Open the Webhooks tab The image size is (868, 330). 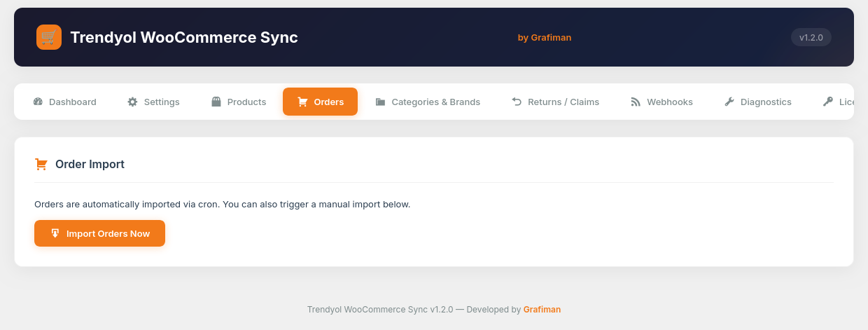662,102
